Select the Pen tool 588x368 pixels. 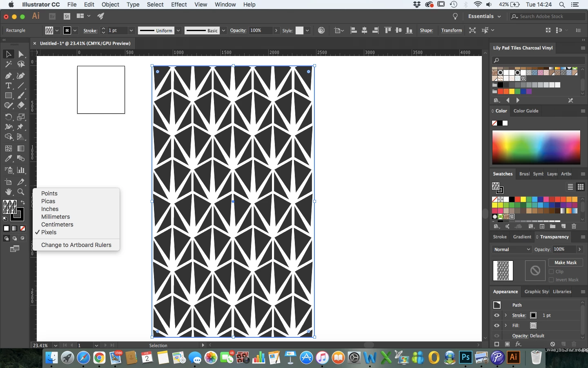8,76
